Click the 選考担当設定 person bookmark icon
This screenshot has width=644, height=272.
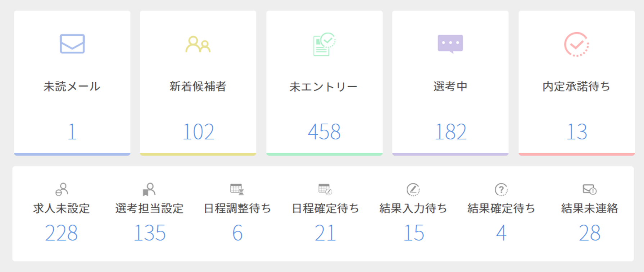[149, 189]
